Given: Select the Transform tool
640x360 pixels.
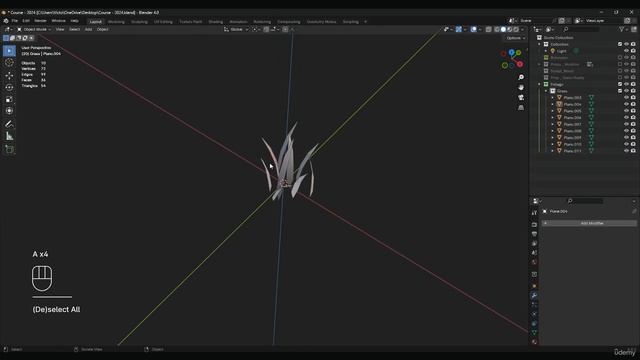Looking at the screenshot, I should click(x=9, y=111).
